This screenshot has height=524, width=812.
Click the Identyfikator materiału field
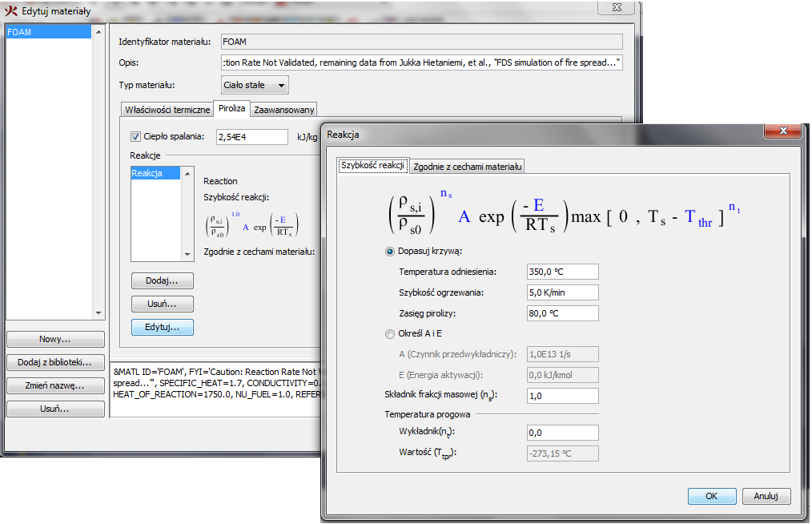(x=421, y=42)
